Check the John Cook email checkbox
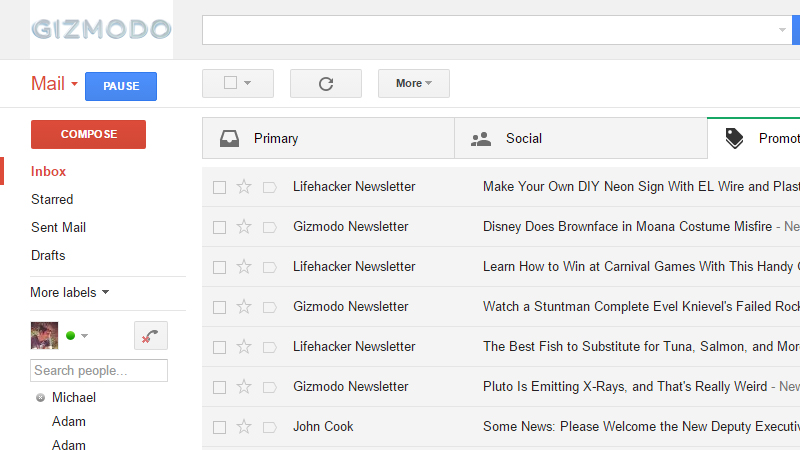 219,427
